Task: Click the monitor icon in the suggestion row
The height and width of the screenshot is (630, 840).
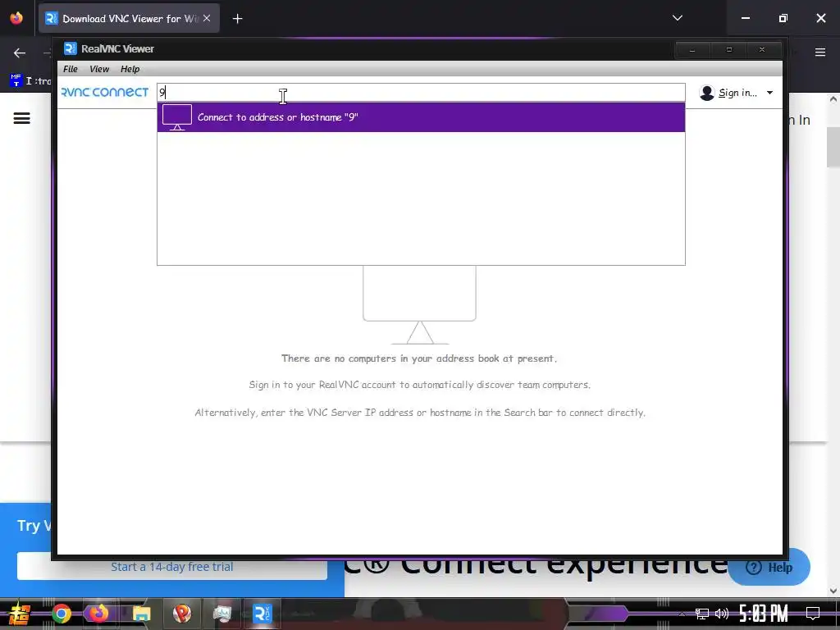Action: pos(177,117)
